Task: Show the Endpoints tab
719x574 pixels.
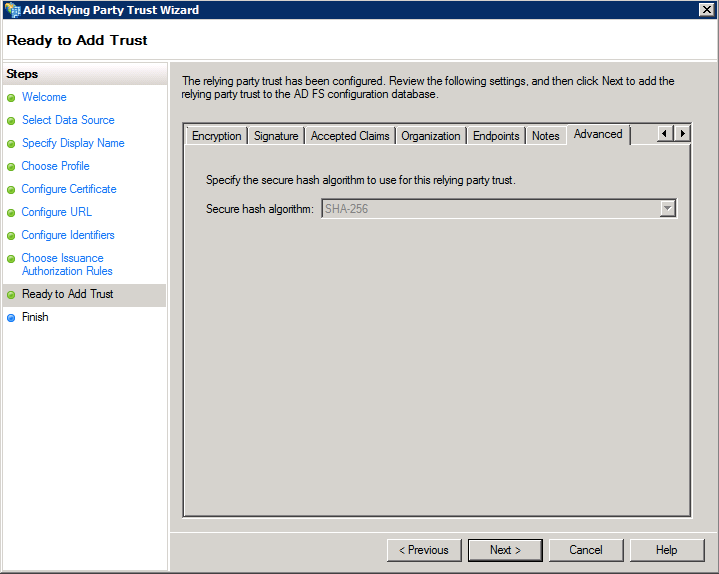Action: 496,136
